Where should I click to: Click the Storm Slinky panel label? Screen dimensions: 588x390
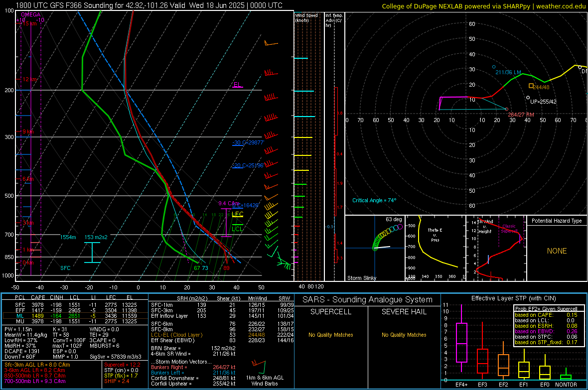click(x=361, y=278)
